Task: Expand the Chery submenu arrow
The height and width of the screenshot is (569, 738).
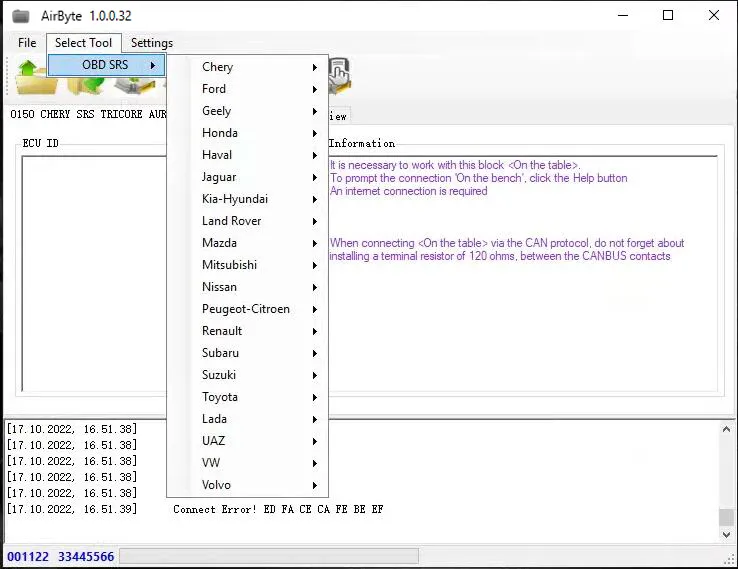Action: point(314,67)
